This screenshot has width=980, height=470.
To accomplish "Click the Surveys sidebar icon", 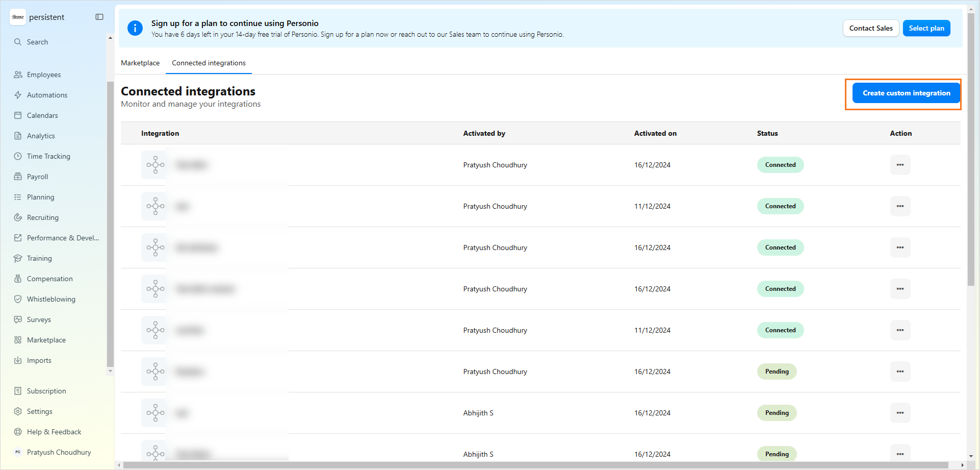I will [18, 319].
